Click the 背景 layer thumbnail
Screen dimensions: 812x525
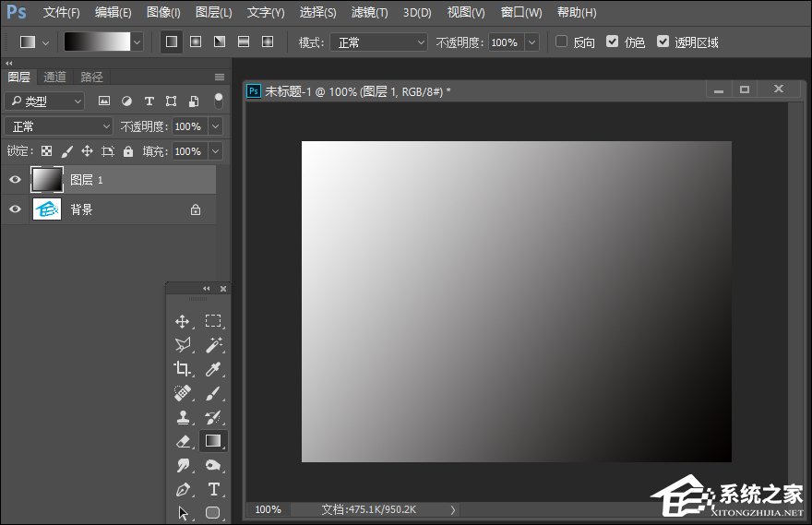click(47, 209)
